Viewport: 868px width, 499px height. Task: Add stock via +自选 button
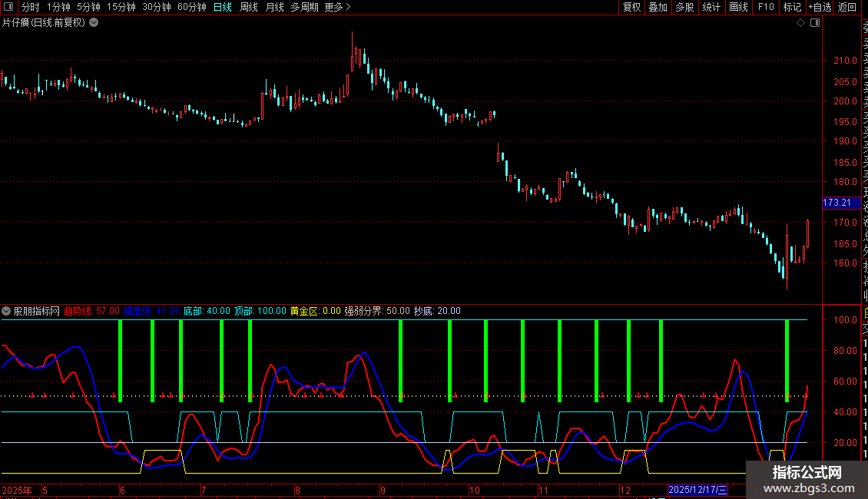[820, 7]
